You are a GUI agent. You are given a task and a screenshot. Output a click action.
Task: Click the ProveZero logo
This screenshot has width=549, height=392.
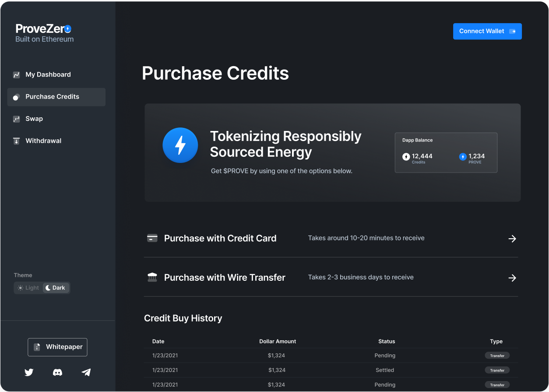coord(44,28)
